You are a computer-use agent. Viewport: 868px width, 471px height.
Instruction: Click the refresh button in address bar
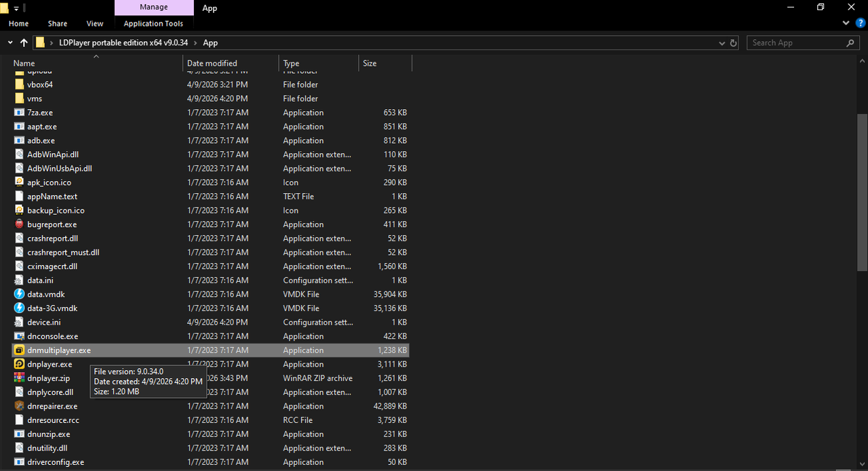[733, 43]
